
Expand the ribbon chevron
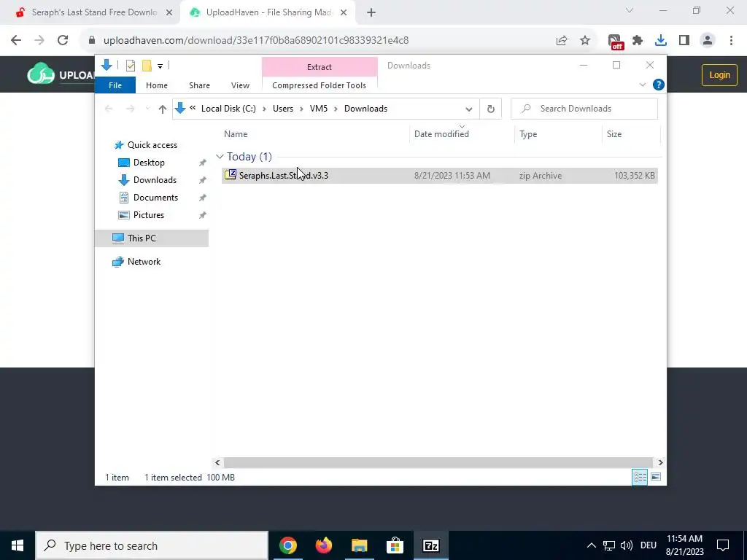click(642, 85)
